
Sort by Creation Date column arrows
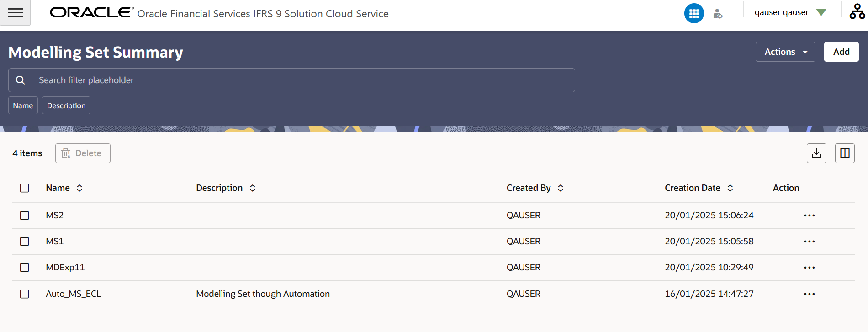pyautogui.click(x=730, y=188)
